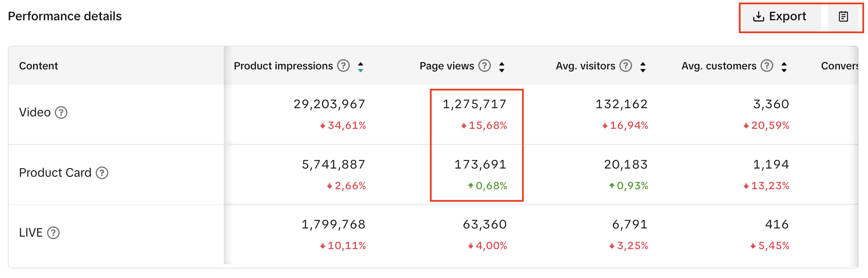This screenshot has height=278, width=868.
Task: Select the LIVE row label
Action: (31, 233)
